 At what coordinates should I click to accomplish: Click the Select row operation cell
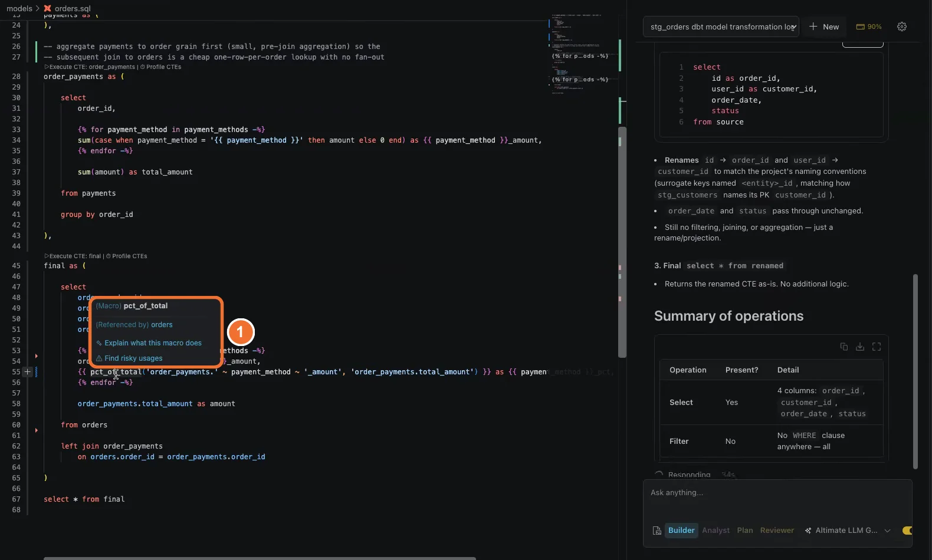tap(681, 403)
